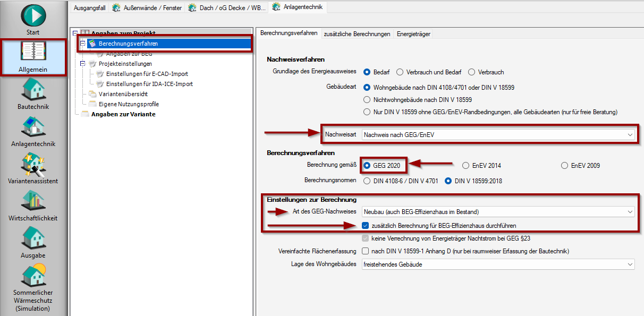The height and width of the screenshot is (316, 644).
Task: Select the EnEV 2014 radio button
Action: [466, 166]
